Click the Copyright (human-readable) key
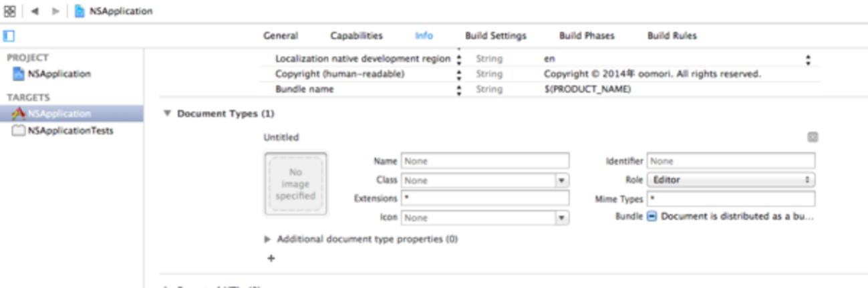Viewport: 868px width, 288px height. pyautogui.click(x=340, y=74)
